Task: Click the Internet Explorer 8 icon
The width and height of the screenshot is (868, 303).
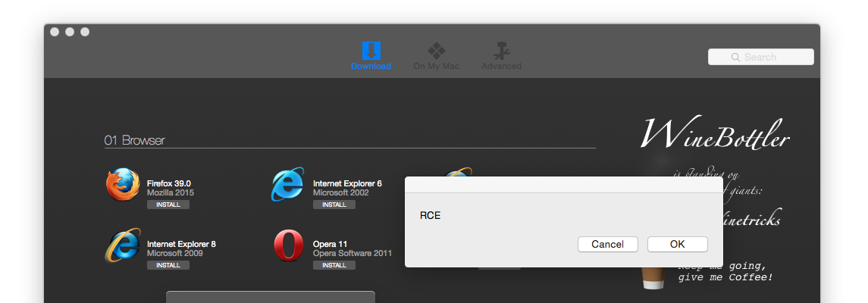Action: (123, 245)
